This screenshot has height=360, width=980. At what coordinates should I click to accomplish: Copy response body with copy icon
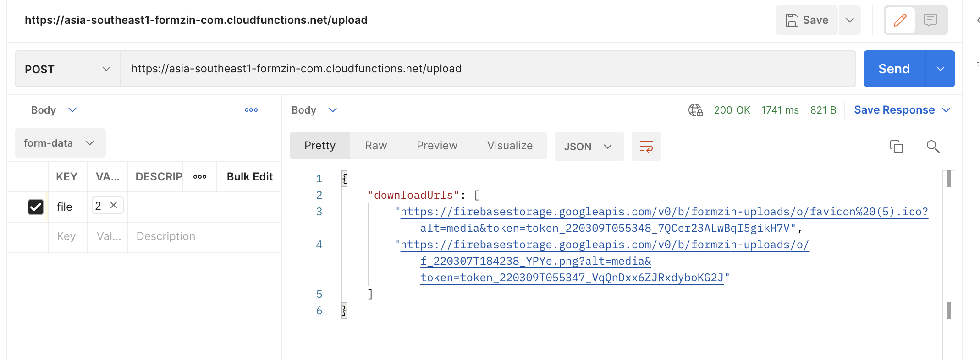coord(896,147)
